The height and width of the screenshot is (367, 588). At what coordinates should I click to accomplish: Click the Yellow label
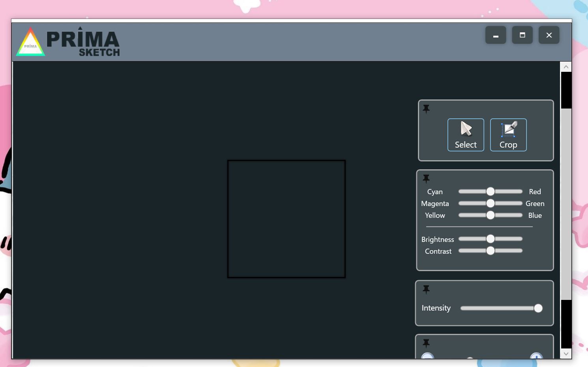435,215
